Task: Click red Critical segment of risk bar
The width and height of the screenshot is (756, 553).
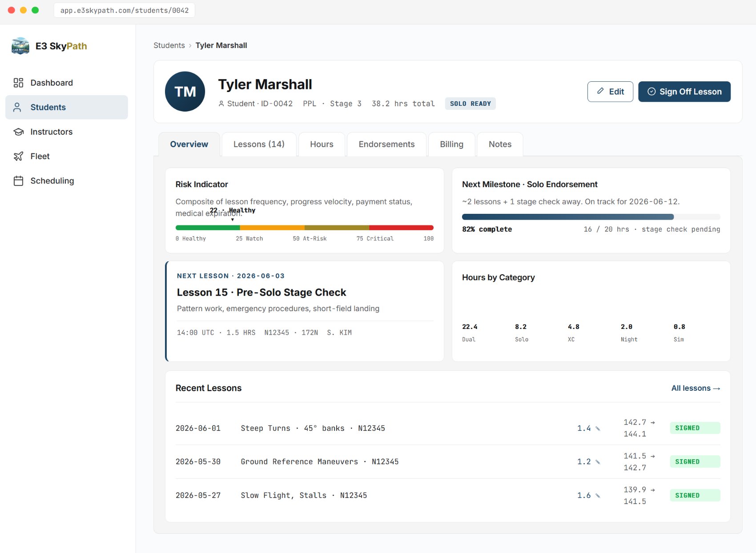Action: (x=401, y=228)
